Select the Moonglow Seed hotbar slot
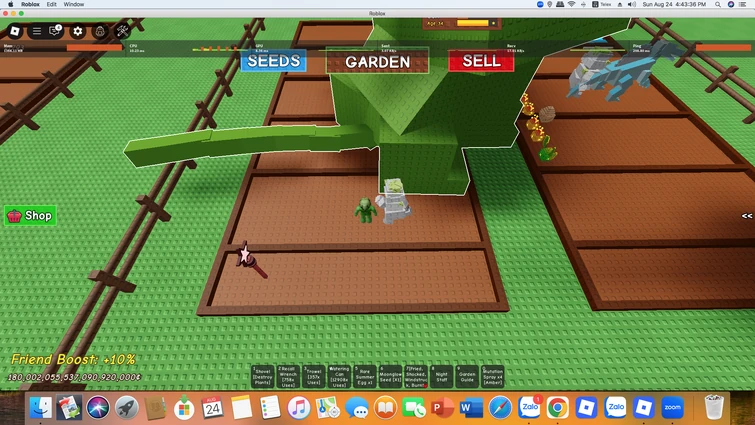The width and height of the screenshot is (755, 425). (x=390, y=376)
